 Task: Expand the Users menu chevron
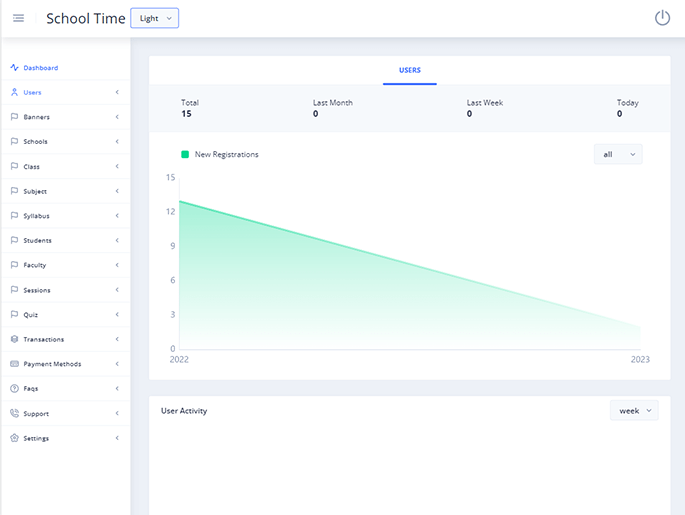tap(117, 92)
